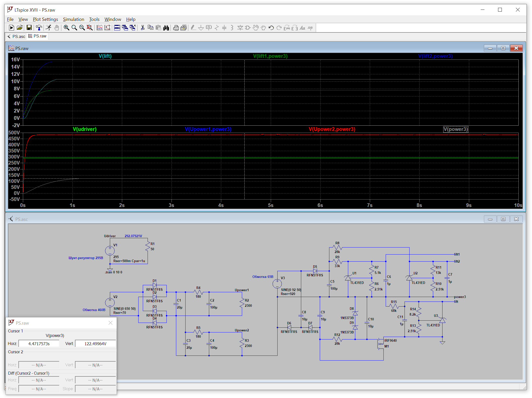Click the Find binoculars icon
This screenshot has width=532, height=398.
point(166,28)
